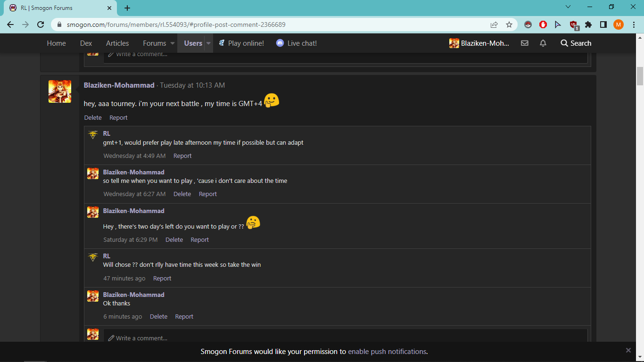
Task: Report RL's 47 minutes ago comment
Action: [162, 279]
